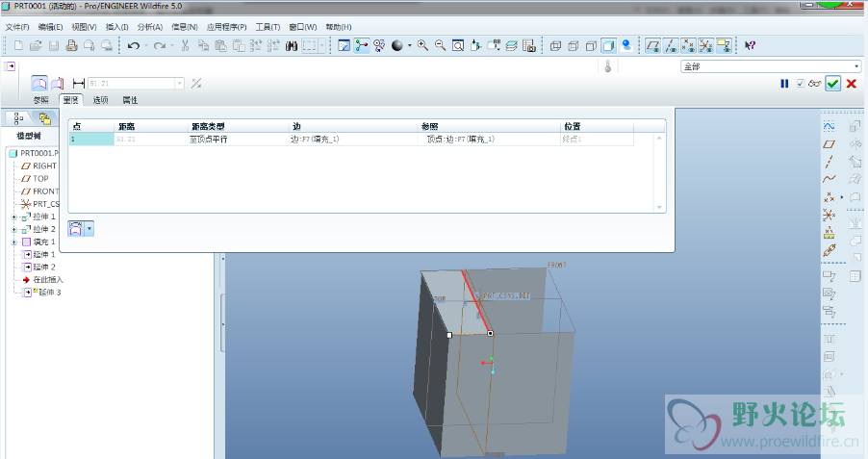Flip the extend direction icon
Viewport: 868px width, 459px height.
click(196, 84)
